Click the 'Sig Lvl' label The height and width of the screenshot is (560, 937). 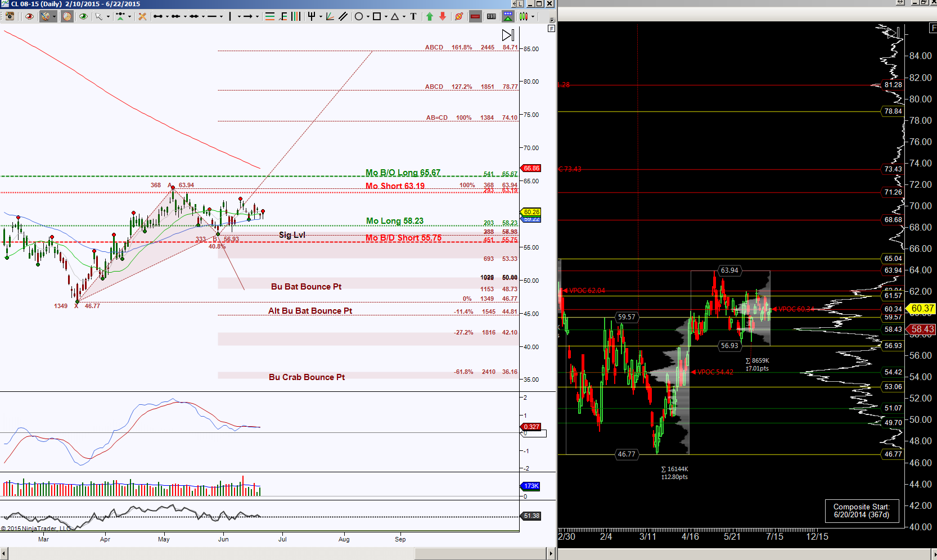[x=292, y=235]
